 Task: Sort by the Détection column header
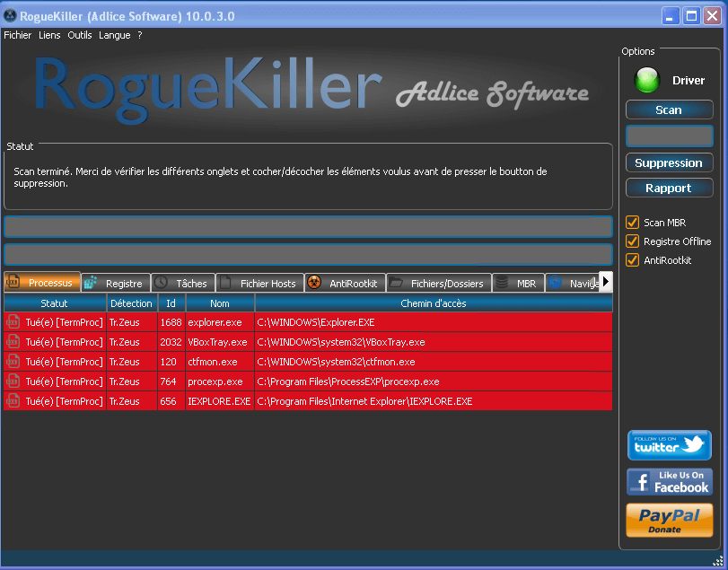pyautogui.click(x=131, y=303)
